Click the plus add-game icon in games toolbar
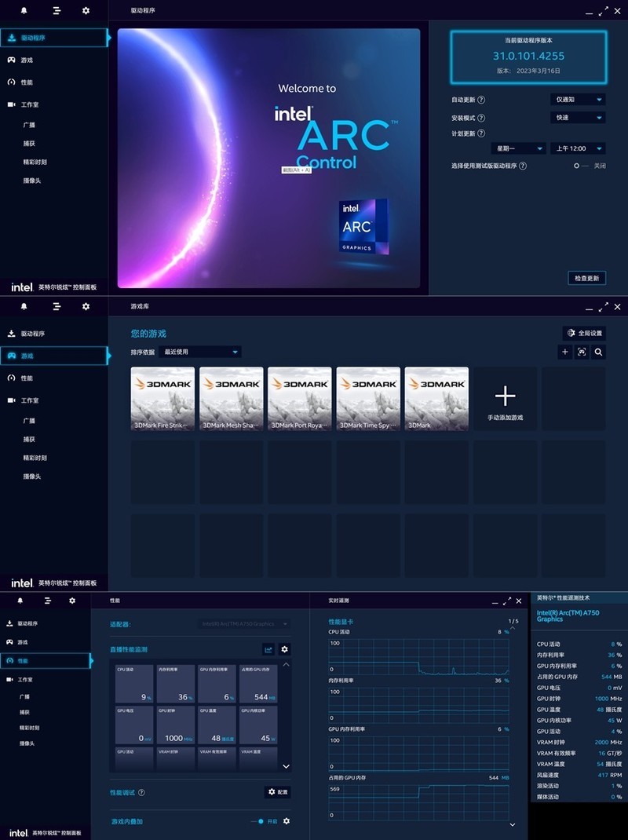Image resolution: width=628 pixels, height=840 pixels. coord(564,352)
